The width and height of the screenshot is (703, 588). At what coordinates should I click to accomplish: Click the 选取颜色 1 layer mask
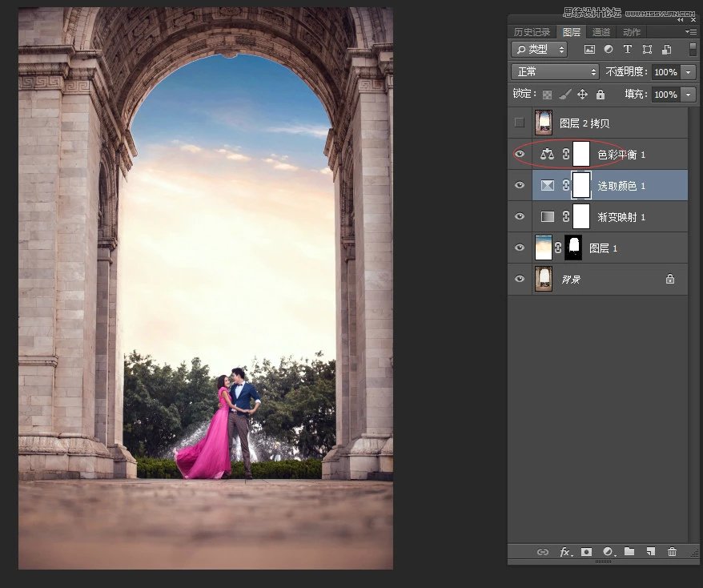pyautogui.click(x=581, y=185)
